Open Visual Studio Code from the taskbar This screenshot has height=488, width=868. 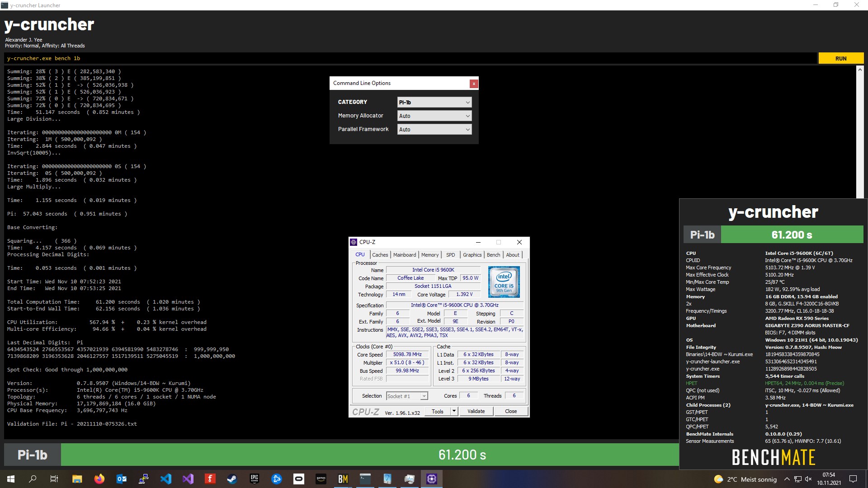[x=166, y=479]
